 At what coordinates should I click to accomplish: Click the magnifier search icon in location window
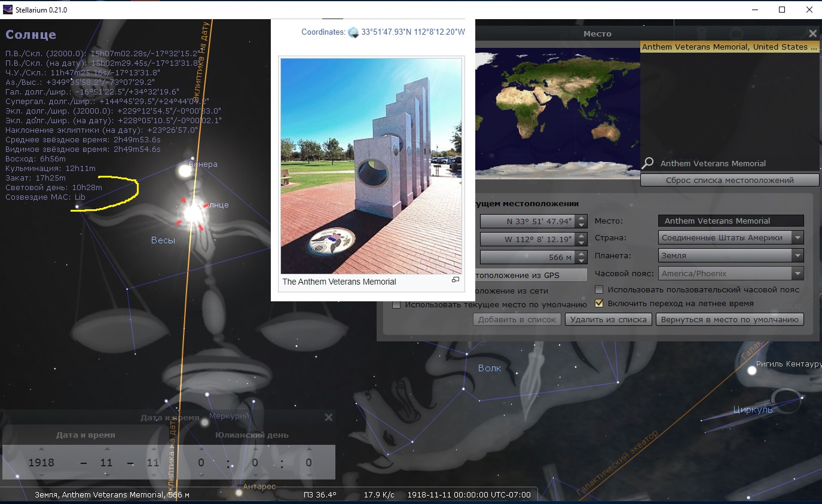[x=647, y=163]
